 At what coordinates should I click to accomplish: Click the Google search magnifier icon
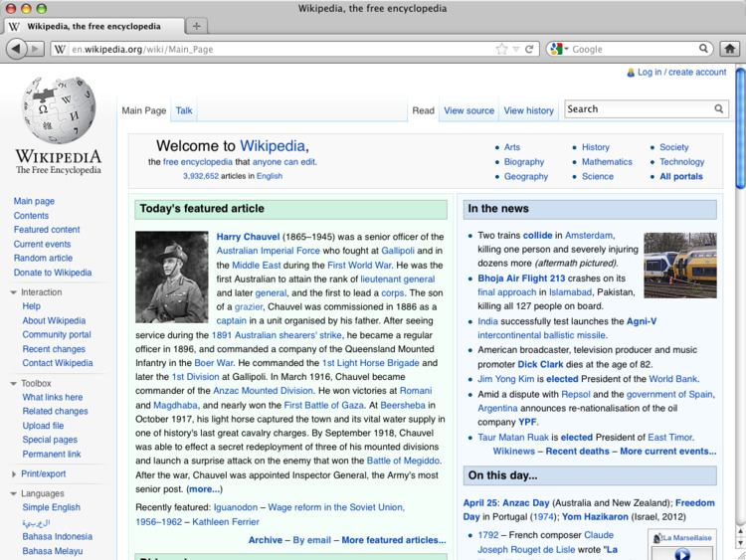(x=703, y=49)
